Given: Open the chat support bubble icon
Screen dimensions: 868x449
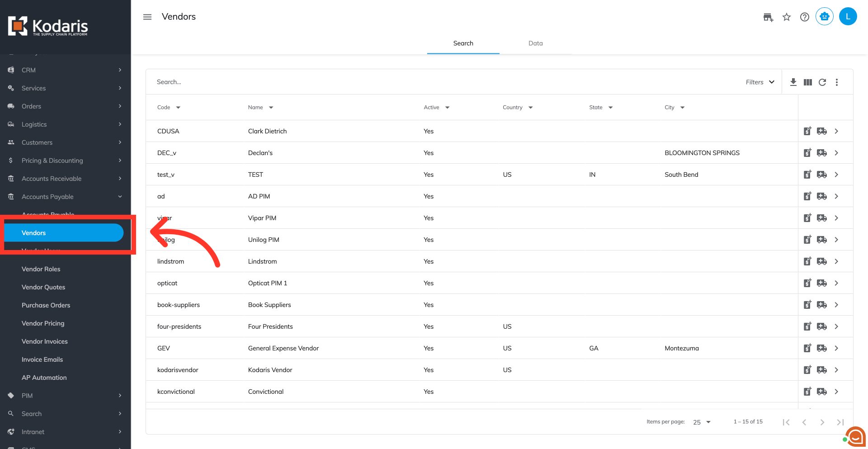Looking at the screenshot, I should point(856,437).
